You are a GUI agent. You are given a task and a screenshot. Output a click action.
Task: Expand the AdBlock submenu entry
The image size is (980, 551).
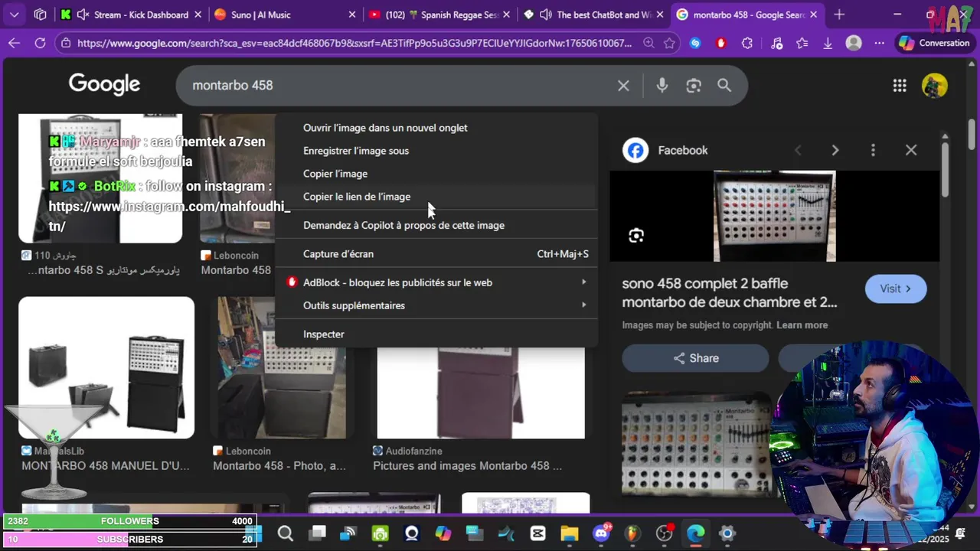(436, 282)
